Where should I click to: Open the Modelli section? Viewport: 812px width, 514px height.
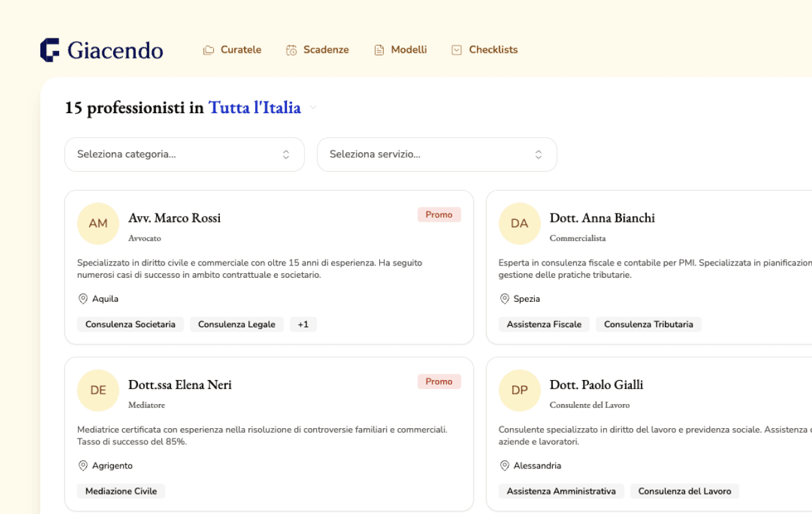pos(401,50)
